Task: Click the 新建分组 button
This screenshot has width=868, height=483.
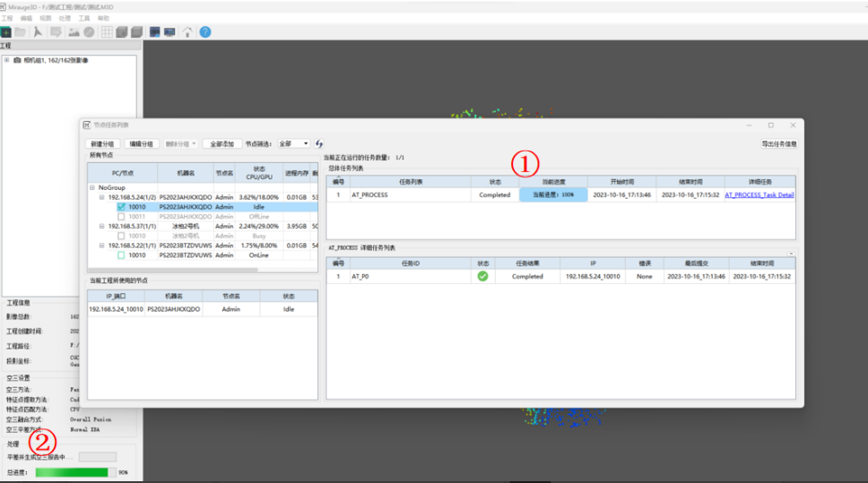Action: tap(103, 143)
